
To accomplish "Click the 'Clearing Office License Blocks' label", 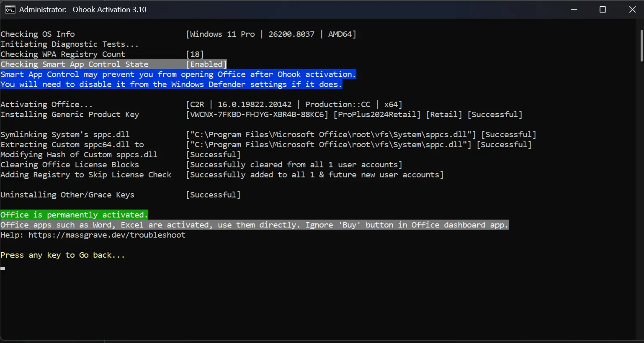I will click(70, 165).
